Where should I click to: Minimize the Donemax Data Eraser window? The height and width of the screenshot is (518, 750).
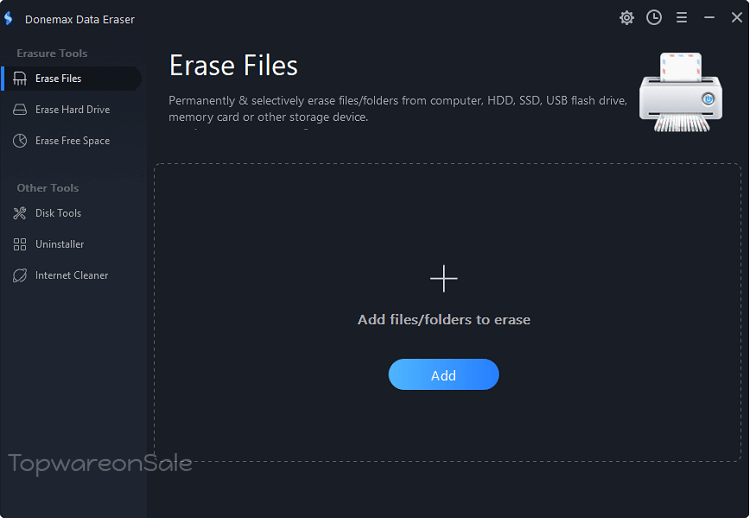coord(709,18)
